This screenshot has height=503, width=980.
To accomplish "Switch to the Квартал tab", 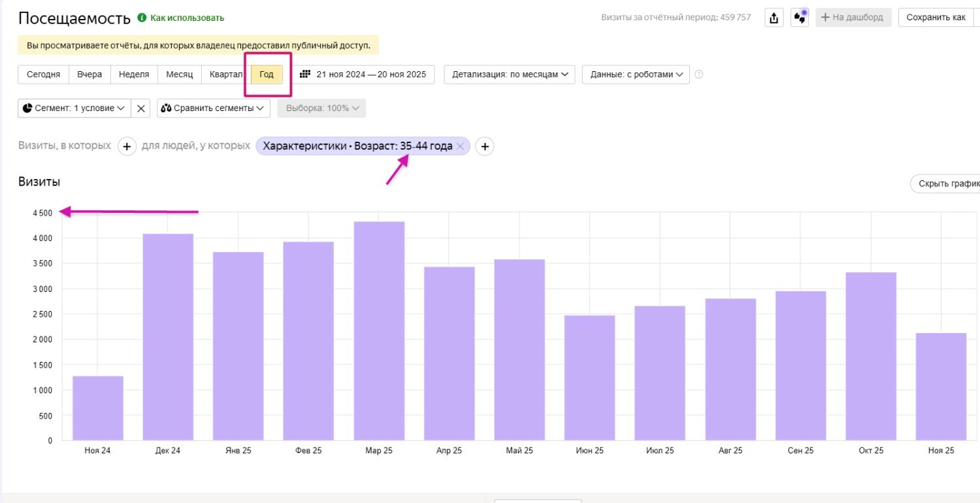I will click(x=224, y=74).
